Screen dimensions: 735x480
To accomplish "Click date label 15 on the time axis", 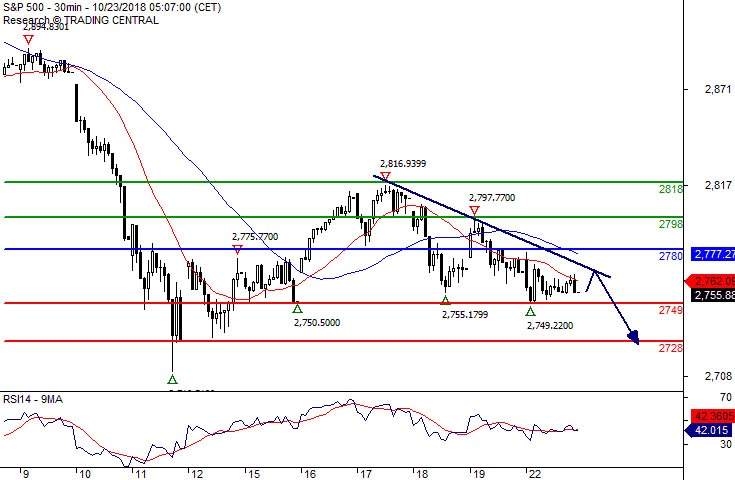I will [x=254, y=474].
